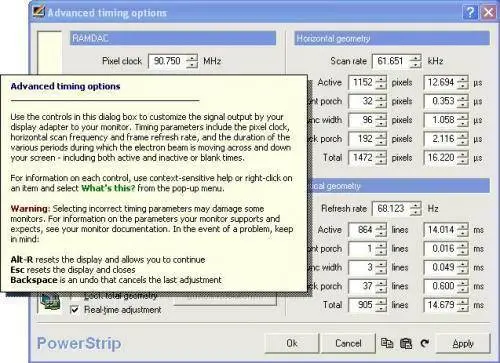Click spinner beside the 14.014 ms value
Image resolution: width=500 pixels, height=363 pixels.
coord(463,230)
